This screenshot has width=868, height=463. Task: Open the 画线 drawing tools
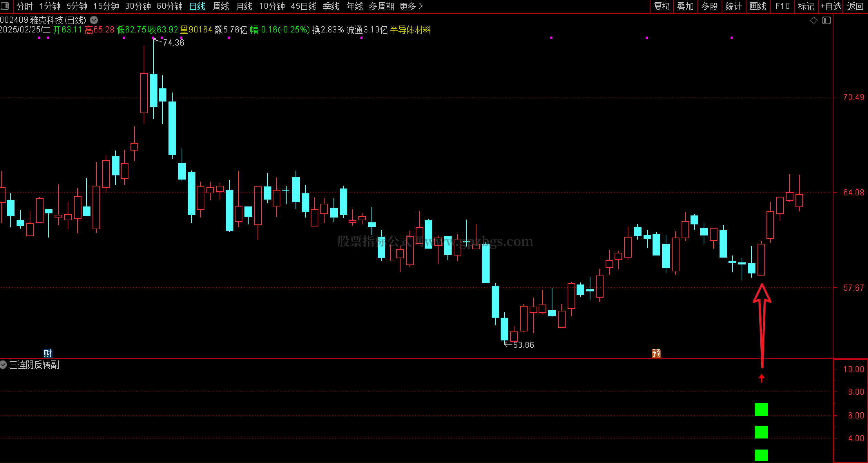(x=758, y=6)
